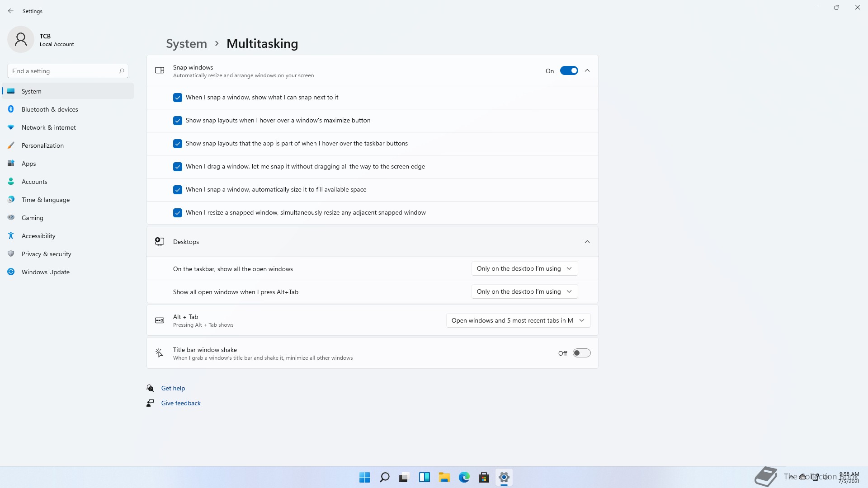Image resolution: width=868 pixels, height=488 pixels.
Task: Click the Widgets taskbar icon
Action: pos(424,477)
